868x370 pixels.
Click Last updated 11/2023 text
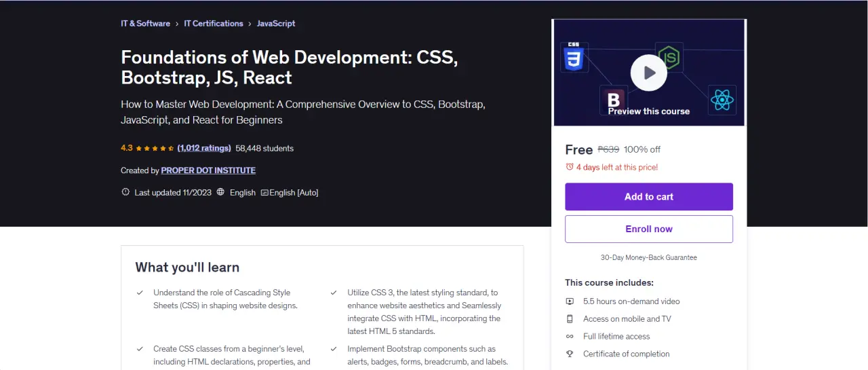click(x=172, y=193)
